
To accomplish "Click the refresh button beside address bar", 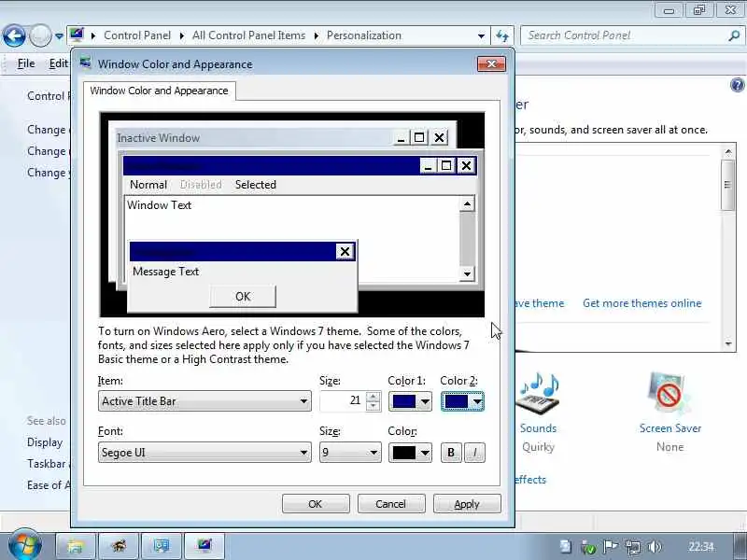I will click(502, 35).
